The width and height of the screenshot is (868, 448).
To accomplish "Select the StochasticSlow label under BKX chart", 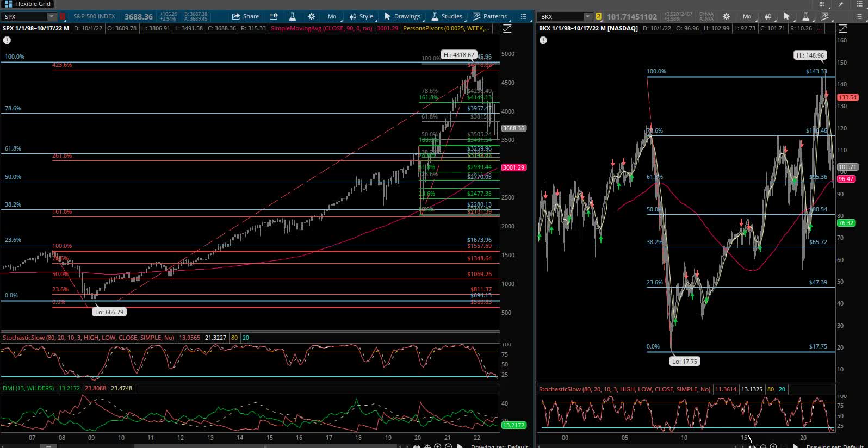I will click(x=624, y=389).
